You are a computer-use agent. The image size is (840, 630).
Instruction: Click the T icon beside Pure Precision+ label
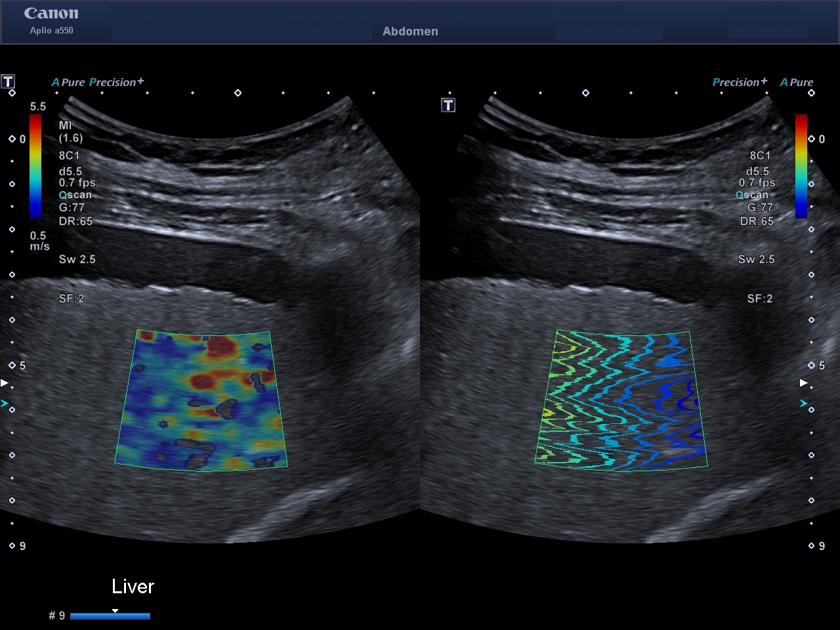click(8, 81)
